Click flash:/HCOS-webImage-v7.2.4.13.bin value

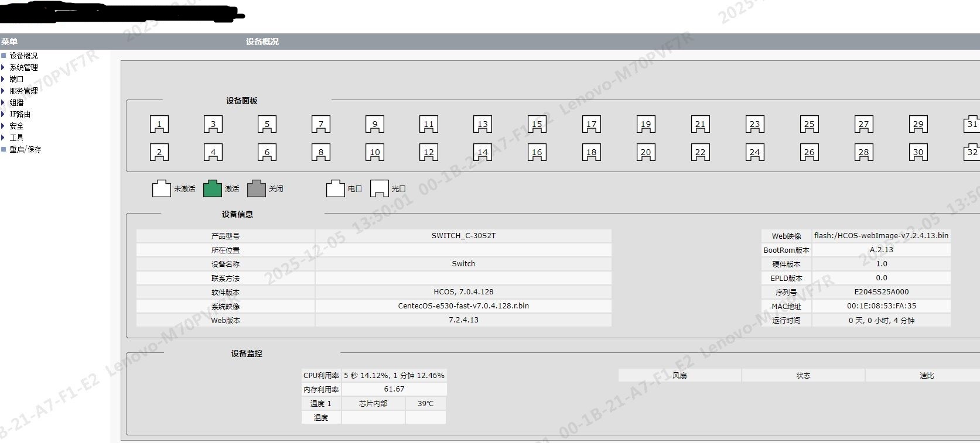881,236
